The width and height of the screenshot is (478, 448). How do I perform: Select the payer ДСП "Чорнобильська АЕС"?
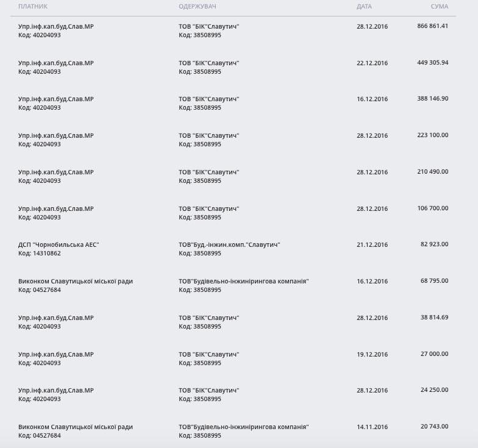[59, 244]
